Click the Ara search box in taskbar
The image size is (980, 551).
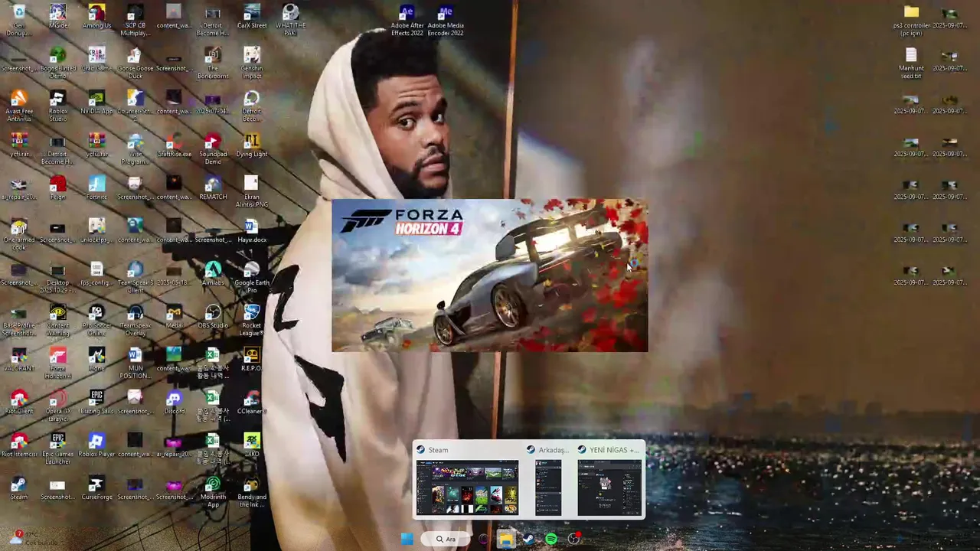click(x=446, y=539)
